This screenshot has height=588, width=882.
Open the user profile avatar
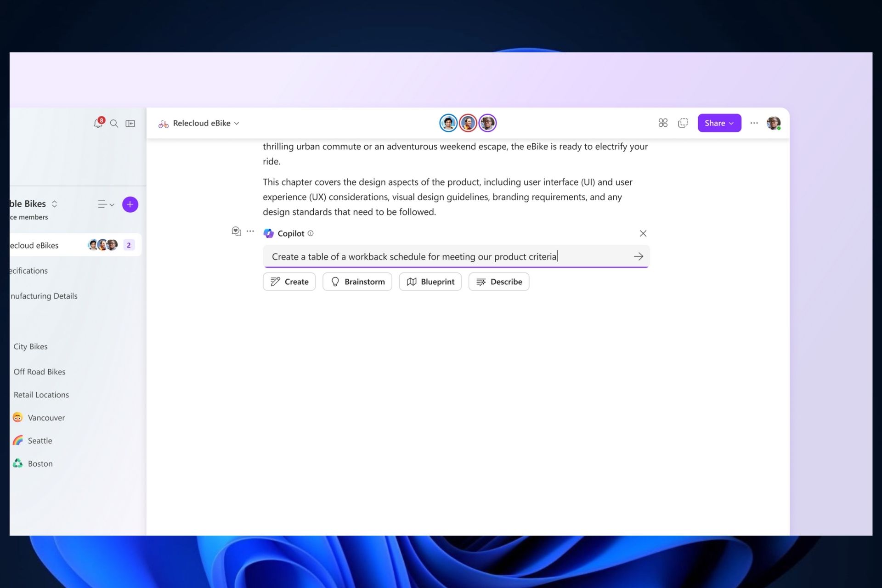click(x=774, y=123)
